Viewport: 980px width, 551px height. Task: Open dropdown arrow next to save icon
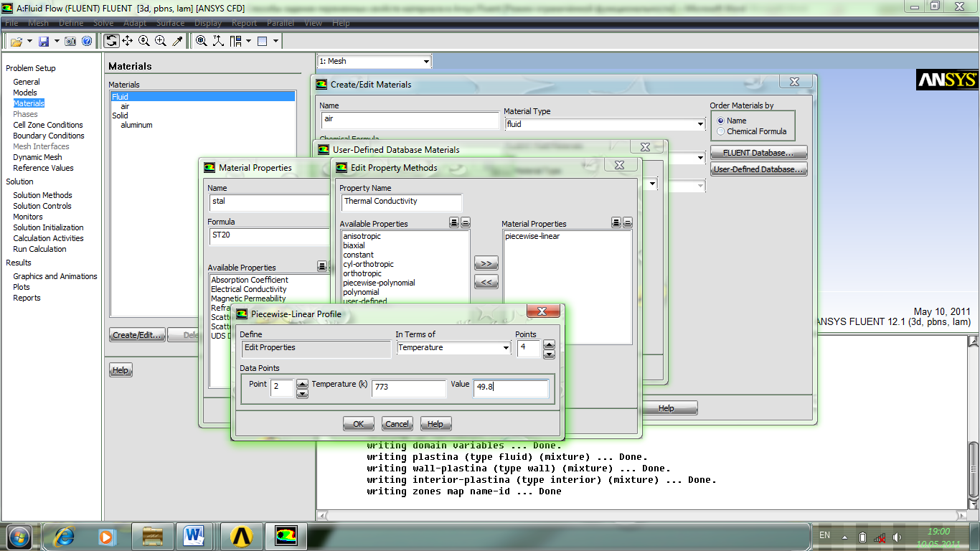(x=57, y=41)
